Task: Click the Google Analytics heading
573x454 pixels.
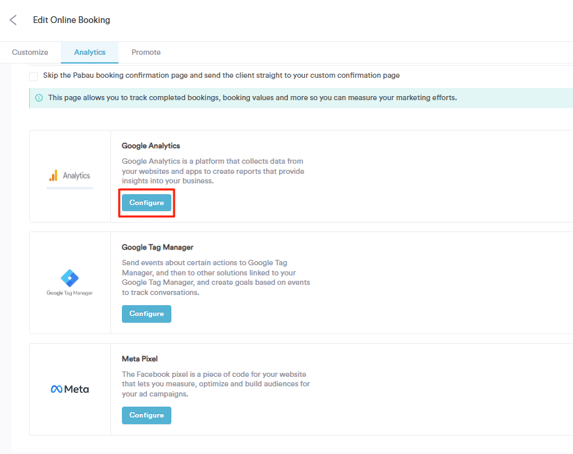Action: coord(151,146)
